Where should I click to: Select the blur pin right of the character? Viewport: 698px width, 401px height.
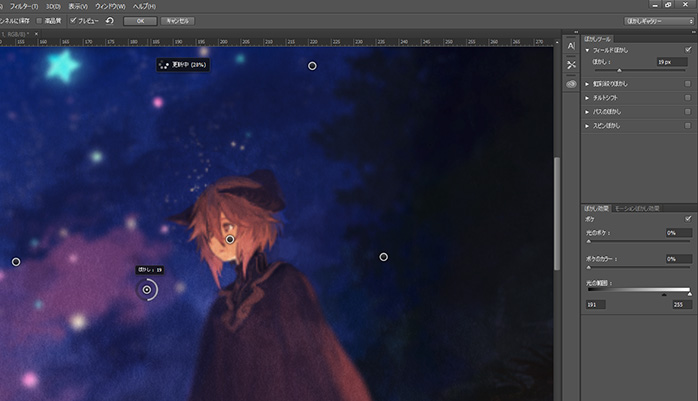(383, 257)
